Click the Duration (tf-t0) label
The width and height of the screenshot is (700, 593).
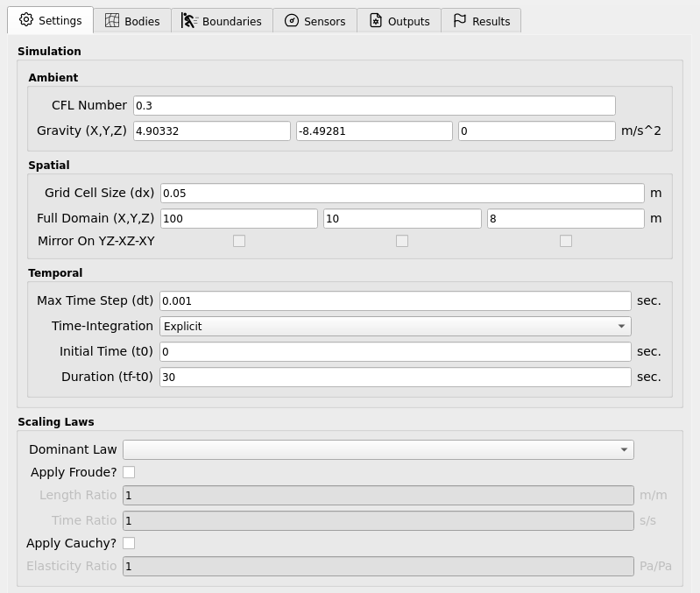pyautogui.click(x=107, y=377)
